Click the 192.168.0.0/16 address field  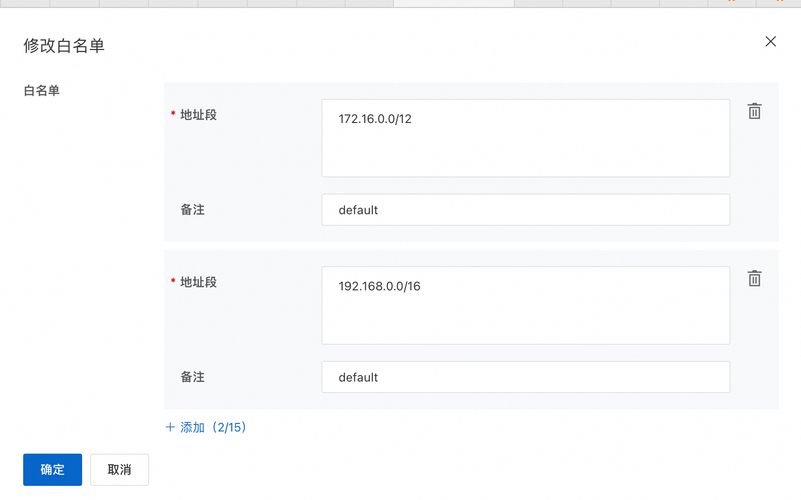526,305
